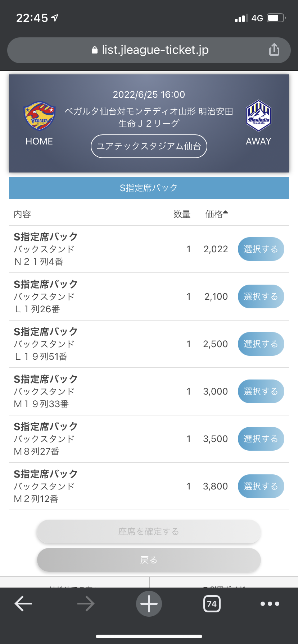Go back with the browser back arrow
This screenshot has height=644, width=298.
tap(23, 604)
